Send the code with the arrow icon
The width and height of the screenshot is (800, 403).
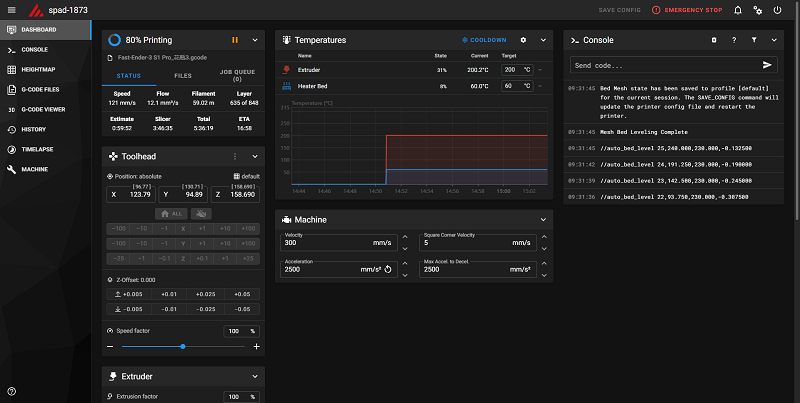pyautogui.click(x=767, y=65)
